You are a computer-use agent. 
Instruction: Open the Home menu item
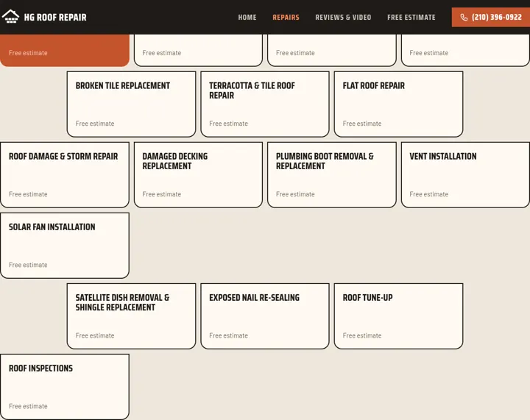click(247, 17)
